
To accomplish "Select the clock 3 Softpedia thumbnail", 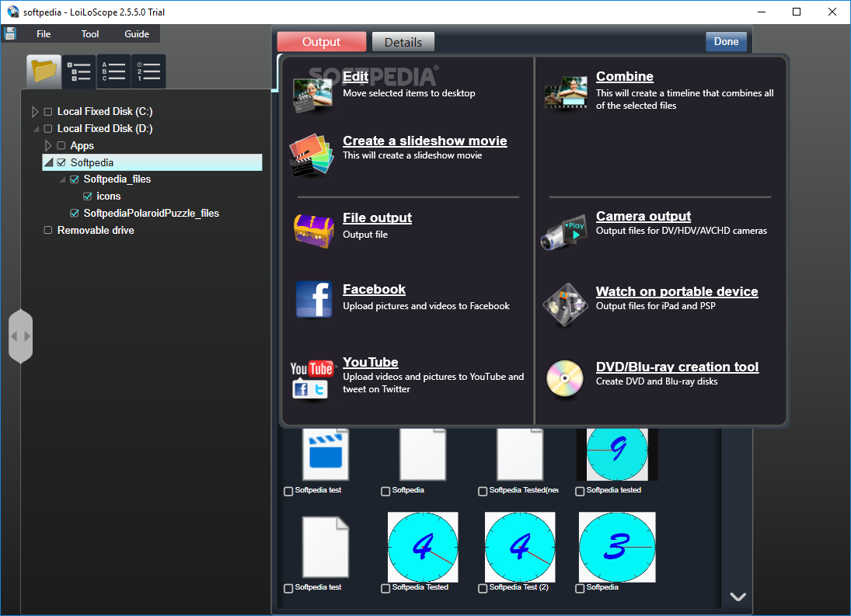I will pyautogui.click(x=617, y=547).
